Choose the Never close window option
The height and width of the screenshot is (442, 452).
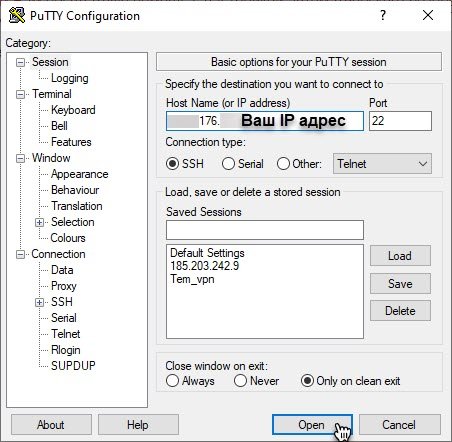pos(240,381)
